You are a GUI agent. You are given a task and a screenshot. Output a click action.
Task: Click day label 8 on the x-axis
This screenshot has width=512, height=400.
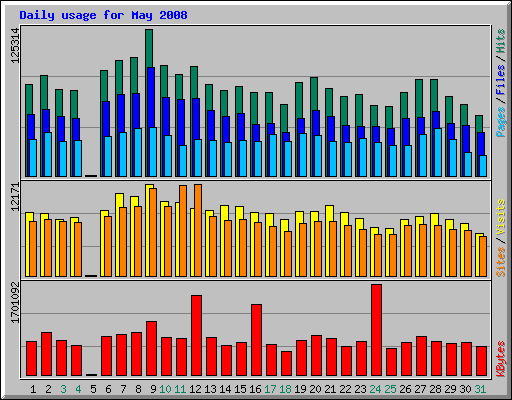tap(138, 389)
